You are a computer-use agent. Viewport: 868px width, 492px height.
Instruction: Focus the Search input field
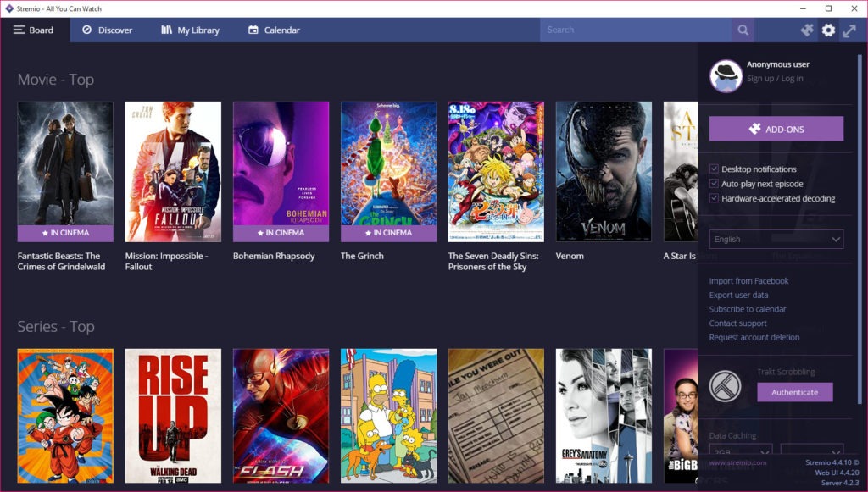(x=636, y=30)
